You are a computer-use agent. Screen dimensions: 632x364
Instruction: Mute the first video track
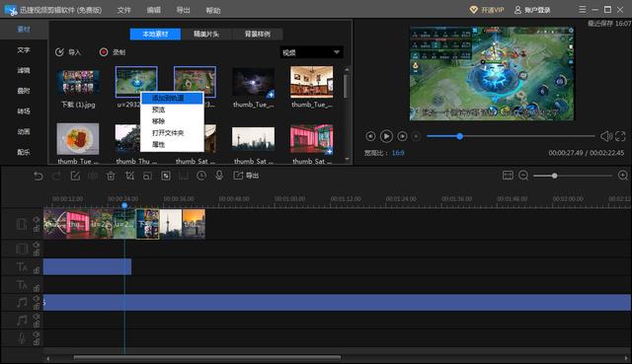[37, 220]
